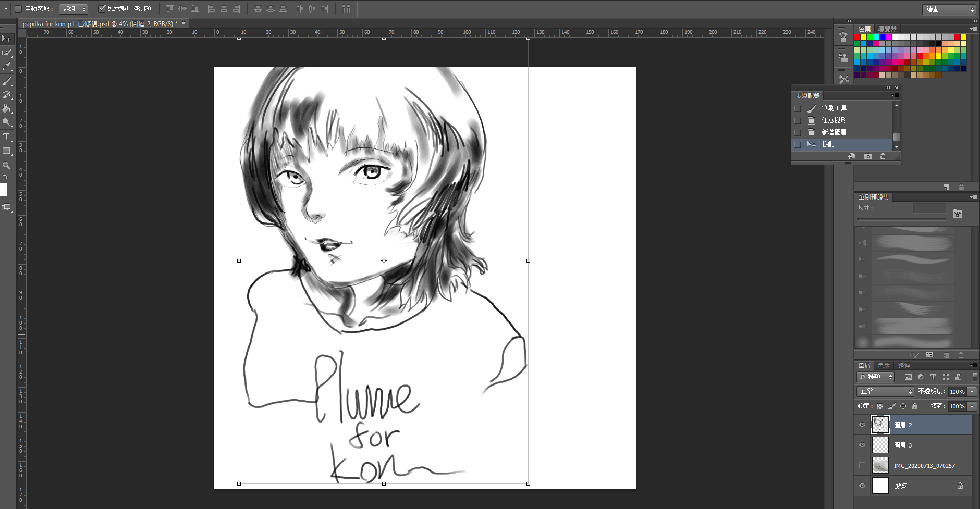Create a new history snapshot (camera icon)
Screen dimensions: 980x509
click(x=868, y=156)
